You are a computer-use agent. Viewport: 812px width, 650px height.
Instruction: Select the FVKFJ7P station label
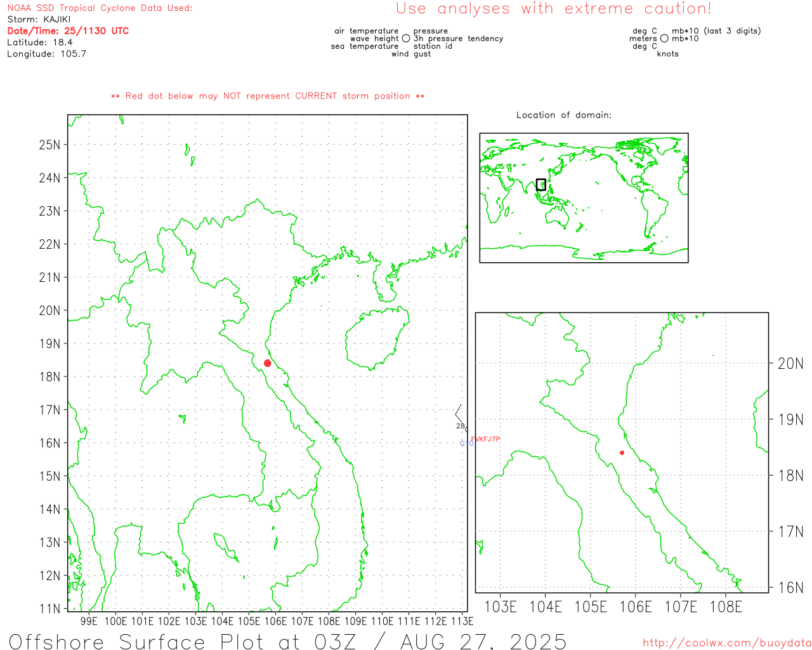(485, 439)
